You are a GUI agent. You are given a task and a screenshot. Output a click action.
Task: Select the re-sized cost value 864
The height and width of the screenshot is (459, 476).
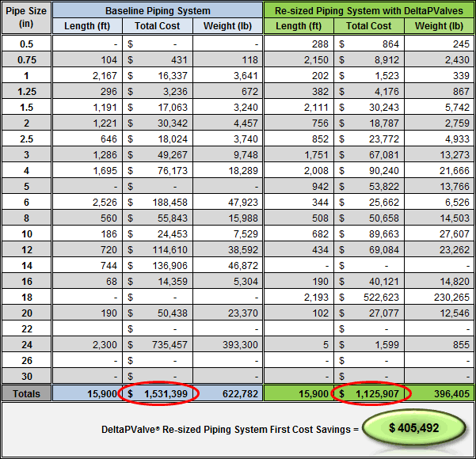tap(390, 44)
